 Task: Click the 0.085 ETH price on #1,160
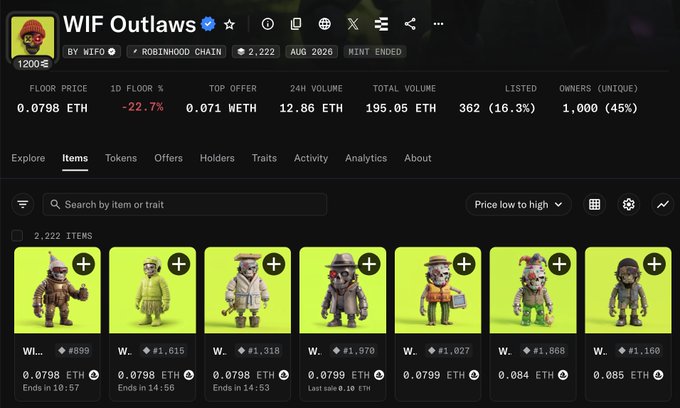point(622,375)
